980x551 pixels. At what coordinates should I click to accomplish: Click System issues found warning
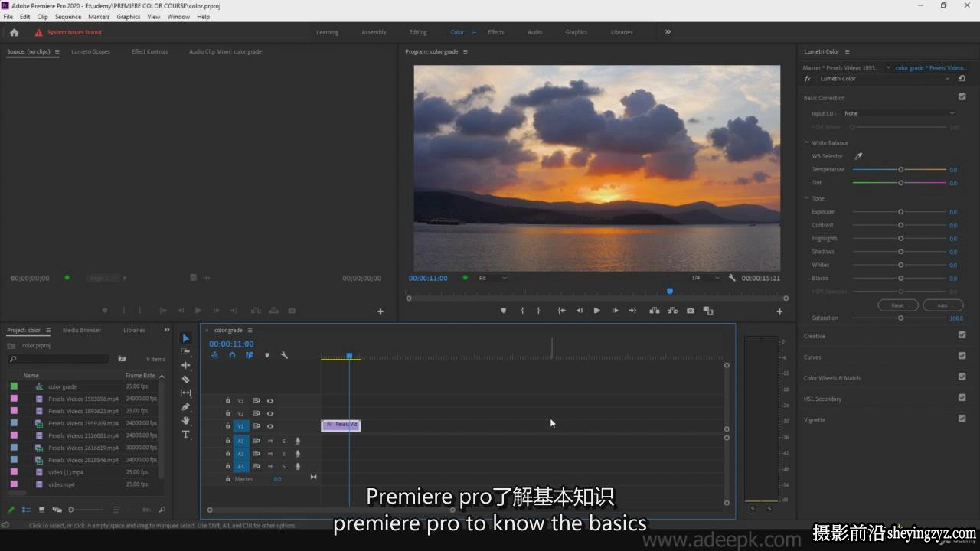tap(68, 32)
